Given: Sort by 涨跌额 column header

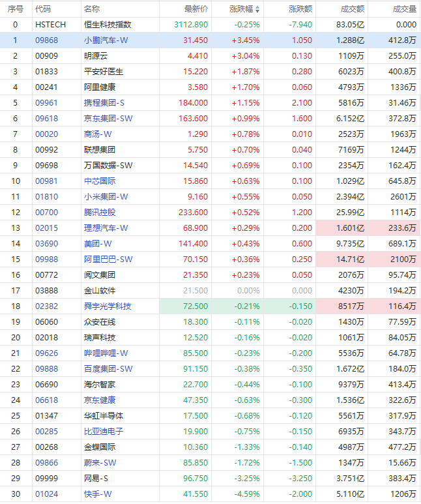Looking at the screenshot, I should 300,9.
